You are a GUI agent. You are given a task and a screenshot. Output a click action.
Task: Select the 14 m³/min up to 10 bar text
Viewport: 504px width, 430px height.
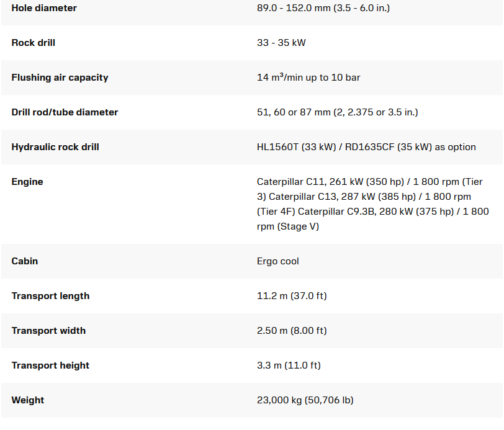pos(308,78)
